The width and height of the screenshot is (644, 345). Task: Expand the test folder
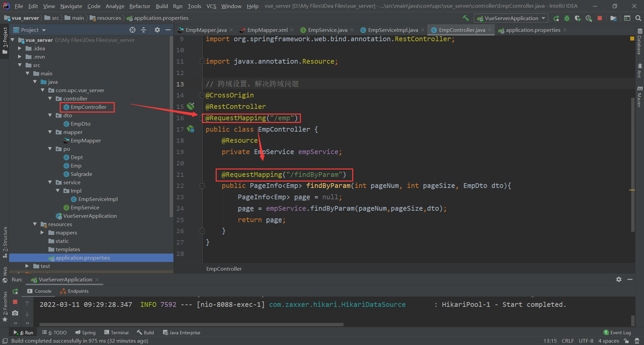(27, 266)
